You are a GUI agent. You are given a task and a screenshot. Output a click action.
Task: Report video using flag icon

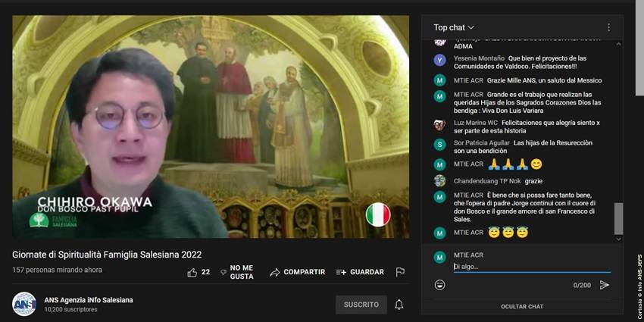(x=400, y=272)
